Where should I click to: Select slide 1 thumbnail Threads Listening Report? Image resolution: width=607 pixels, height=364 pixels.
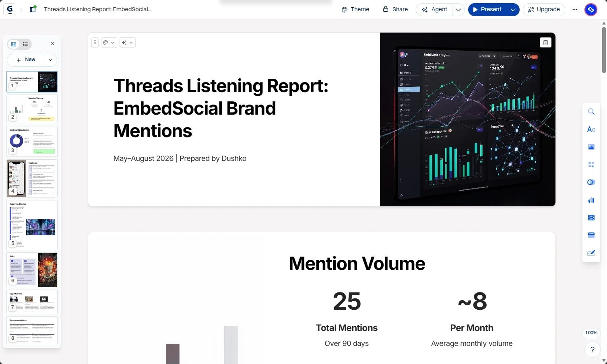32,82
